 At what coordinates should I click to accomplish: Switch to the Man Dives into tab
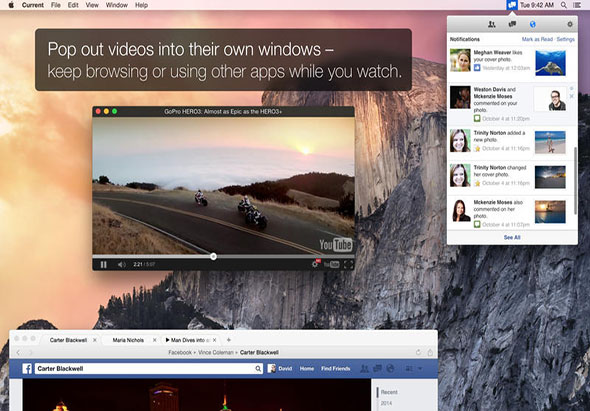(x=188, y=340)
